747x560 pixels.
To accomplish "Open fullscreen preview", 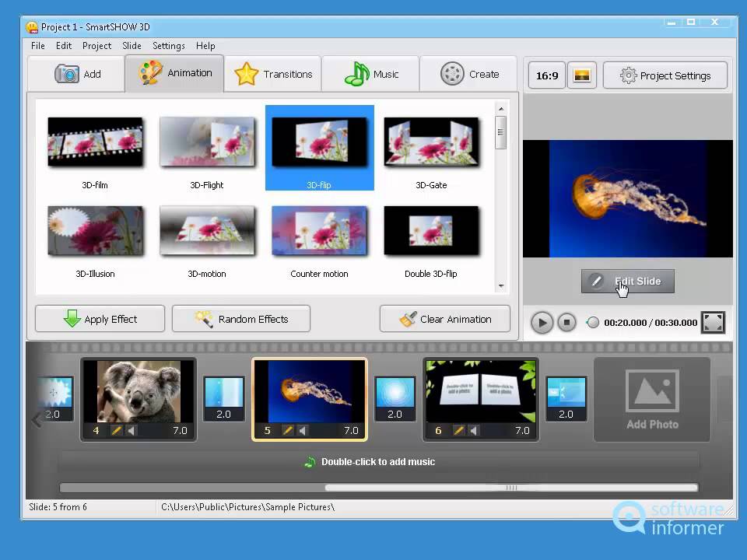I will click(713, 322).
